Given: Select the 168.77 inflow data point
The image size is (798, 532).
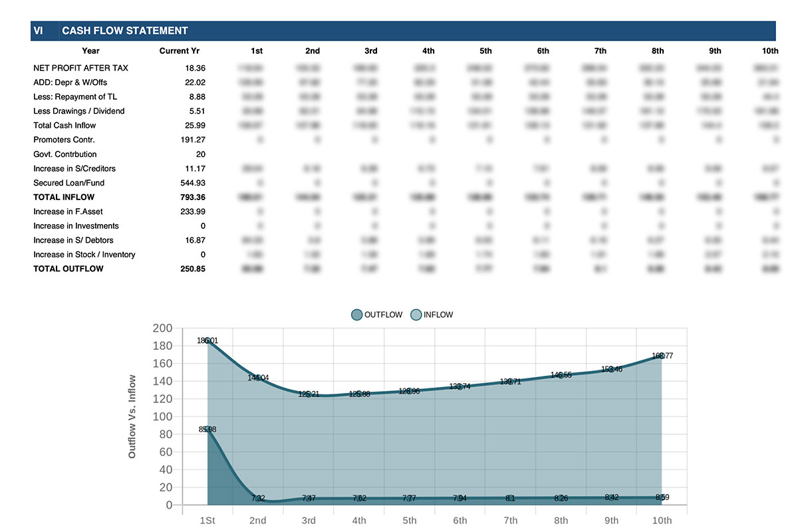Looking at the screenshot, I should 662,356.
